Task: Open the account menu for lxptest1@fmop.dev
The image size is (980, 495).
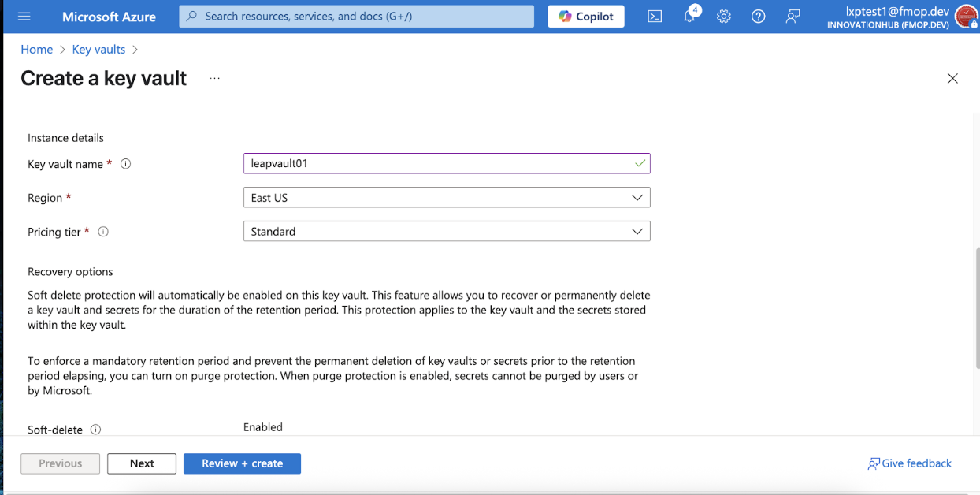Action: (900, 17)
